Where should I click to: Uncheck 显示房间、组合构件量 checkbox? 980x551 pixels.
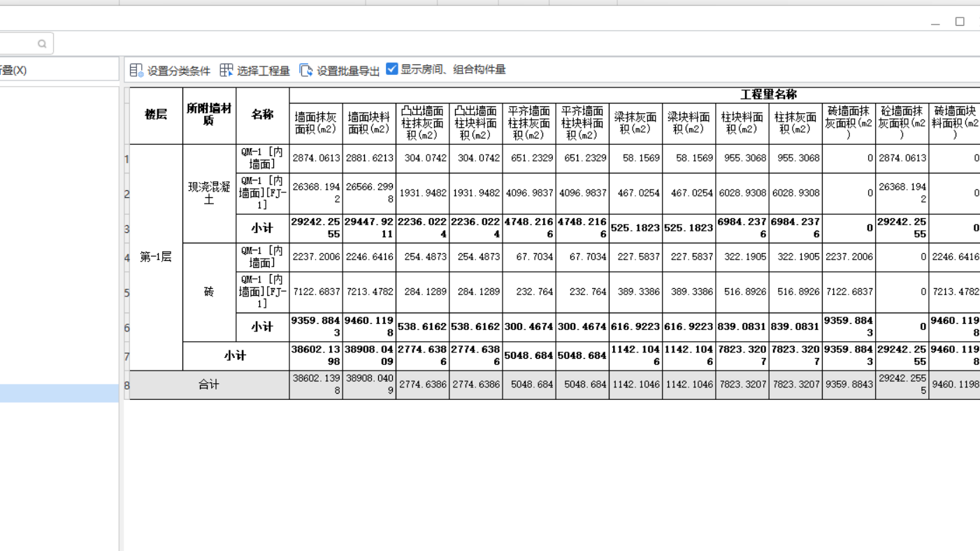[392, 69]
